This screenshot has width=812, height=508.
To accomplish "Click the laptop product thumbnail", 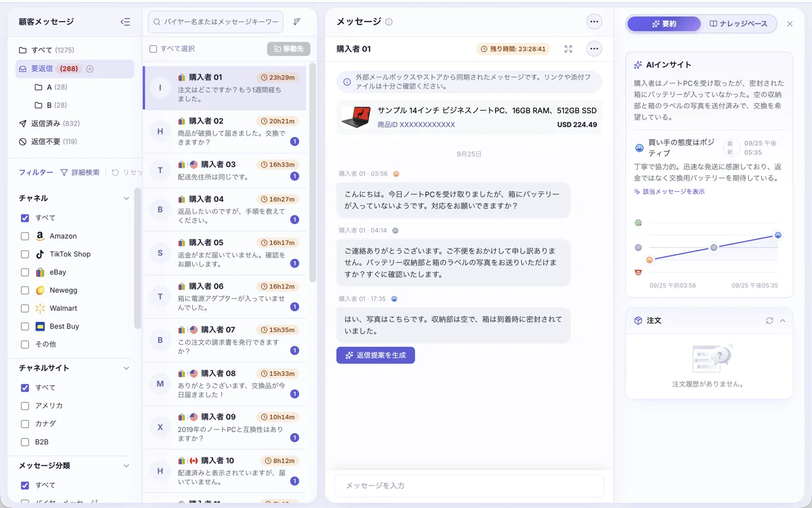I will tap(356, 117).
